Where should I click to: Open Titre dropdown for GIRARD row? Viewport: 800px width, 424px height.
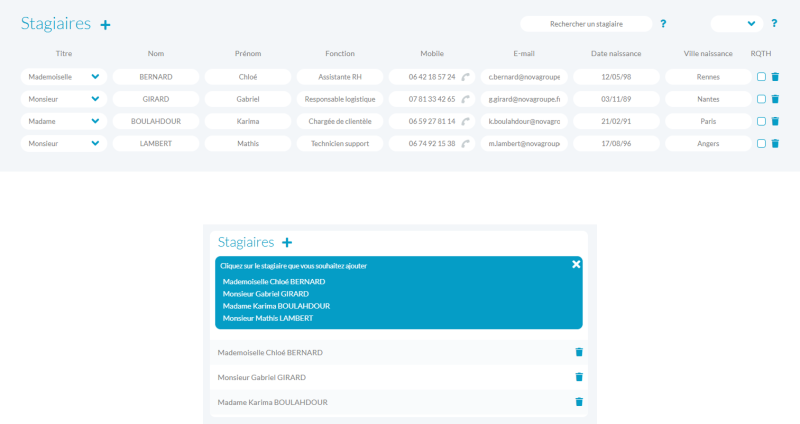click(x=64, y=99)
